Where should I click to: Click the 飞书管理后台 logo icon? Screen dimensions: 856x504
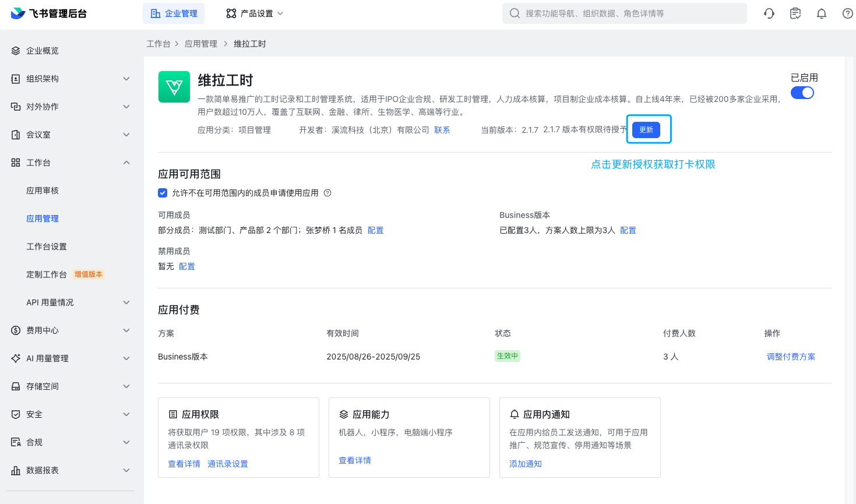click(x=16, y=13)
